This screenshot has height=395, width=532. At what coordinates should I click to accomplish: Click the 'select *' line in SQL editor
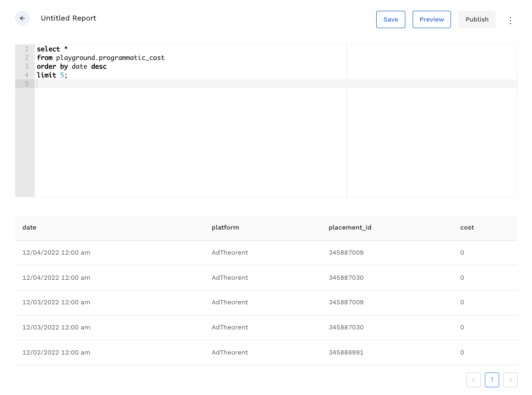(x=52, y=49)
